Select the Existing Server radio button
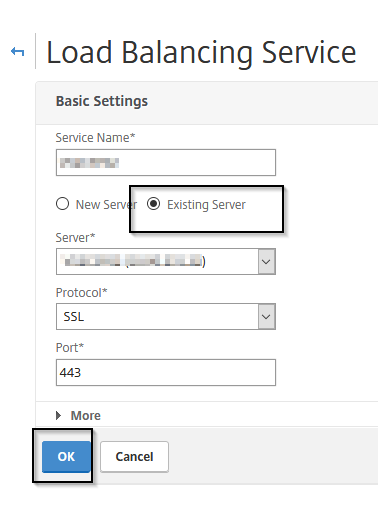378x521 pixels. coord(153,204)
